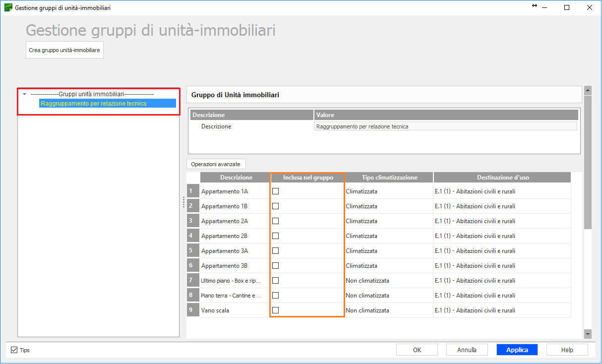Click the Inclusa nel gruppo column header
The width and height of the screenshot is (602, 364).
(307, 178)
